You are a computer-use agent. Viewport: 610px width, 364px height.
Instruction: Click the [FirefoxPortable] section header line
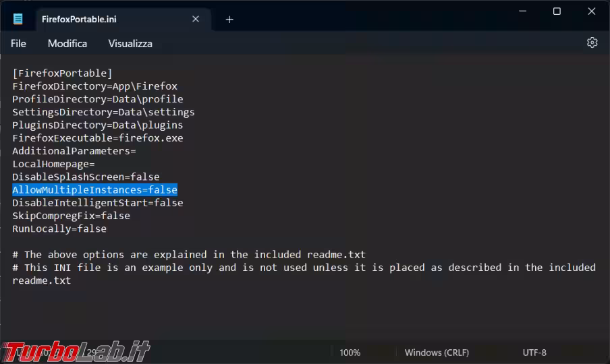click(x=62, y=73)
